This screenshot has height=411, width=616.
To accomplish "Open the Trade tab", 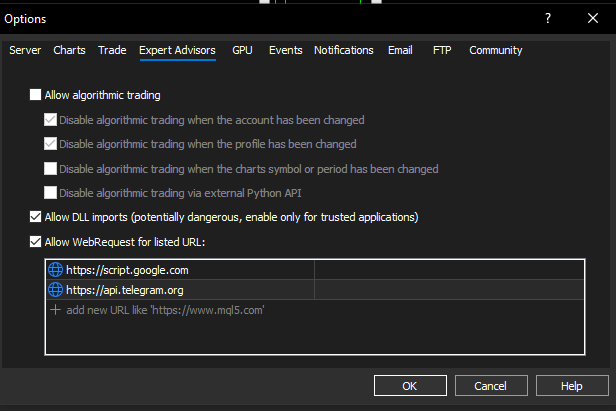I will pyautogui.click(x=112, y=50).
